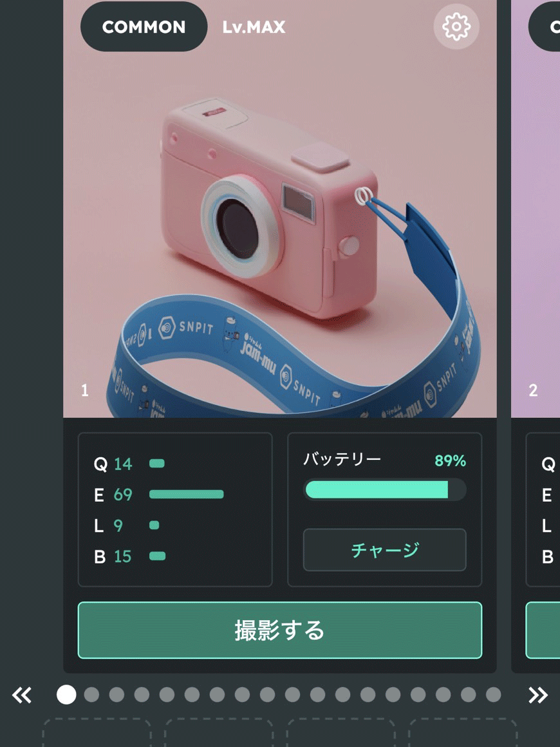The height and width of the screenshot is (747, 560).
Task: Open the second camera card on right
Action: [536, 334]
